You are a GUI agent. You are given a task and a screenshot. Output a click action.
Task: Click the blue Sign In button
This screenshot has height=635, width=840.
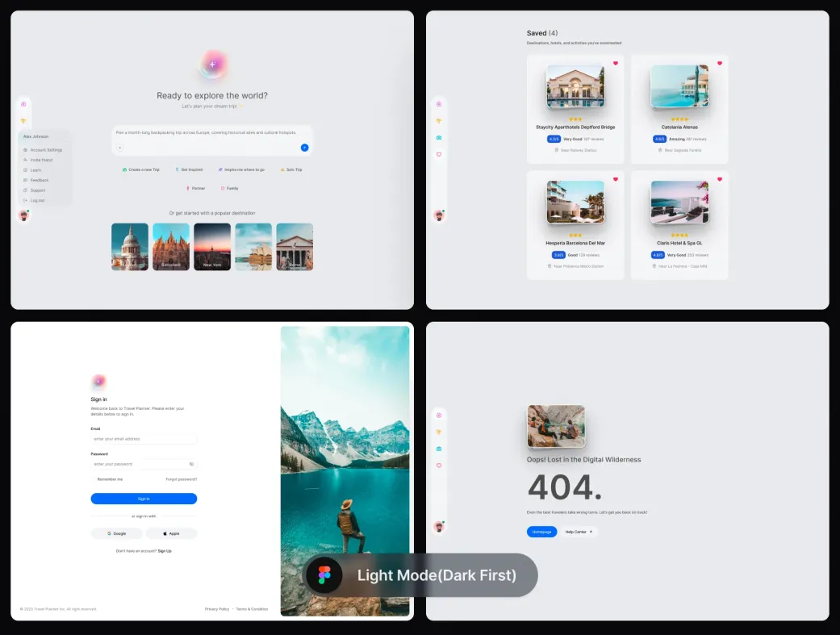click(144, 499)
